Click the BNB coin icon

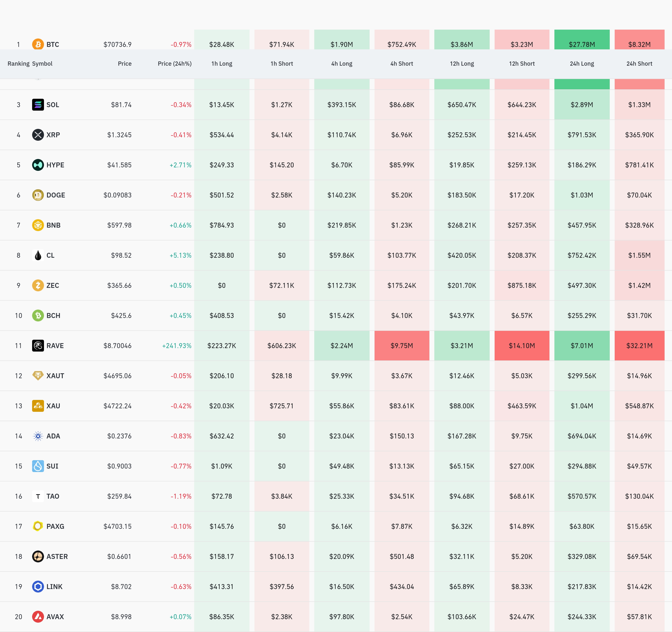pyautogui.click(x=38, y=225)
